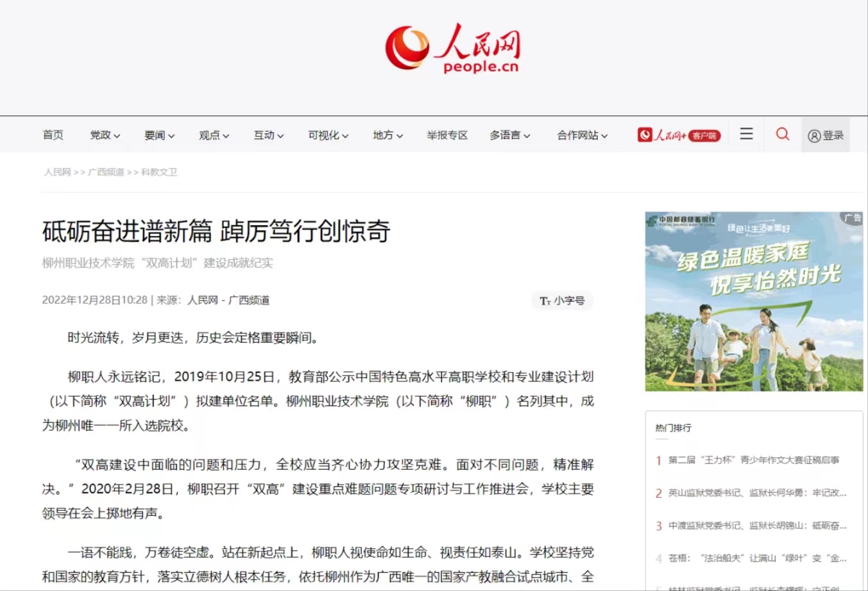Image resolution: width=868 pixels, height=591 pixels.
Task: Select 举报专区 in the navigation bar
Action: 447,135
